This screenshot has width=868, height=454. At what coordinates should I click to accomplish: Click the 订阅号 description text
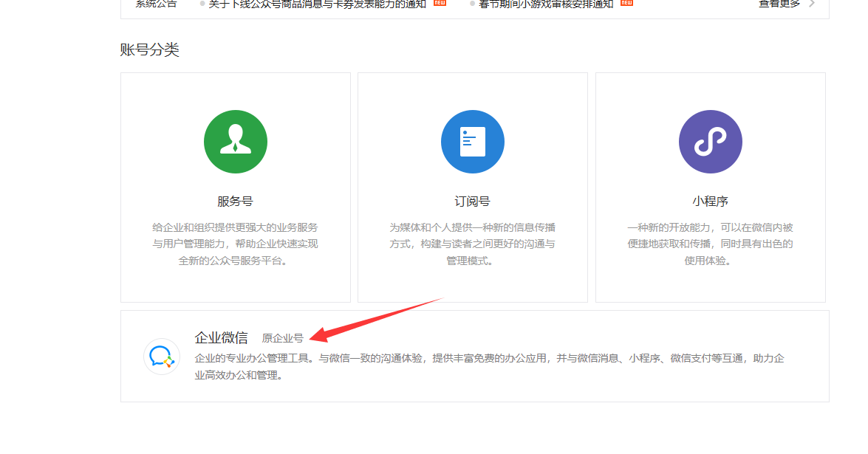[472, 244]
